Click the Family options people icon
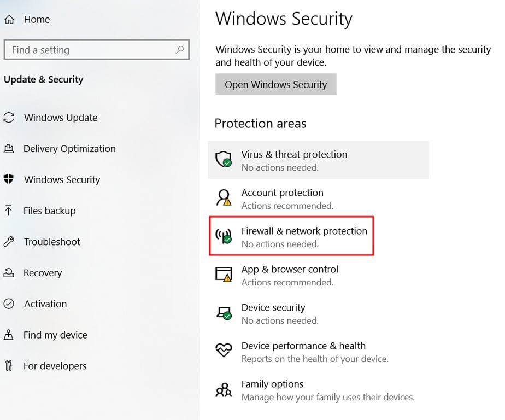This screenshot has width=505, height=420. [x=224, y=389]
